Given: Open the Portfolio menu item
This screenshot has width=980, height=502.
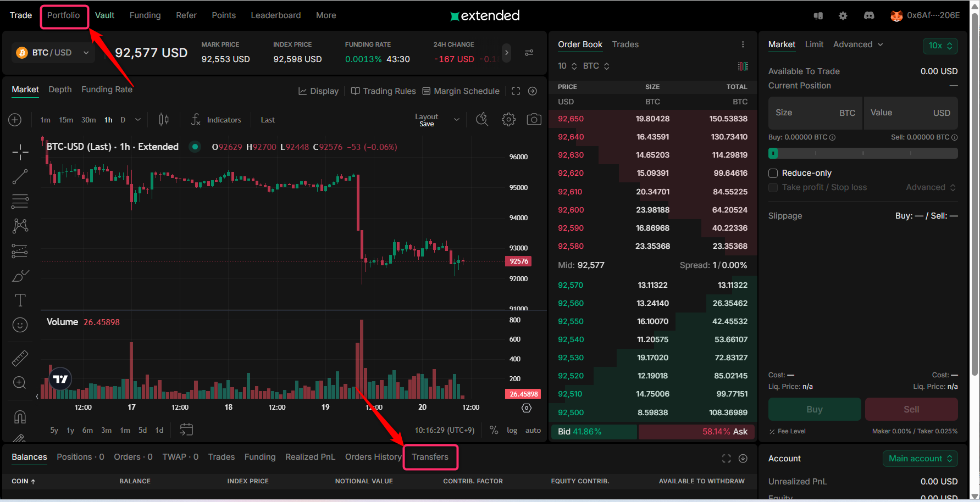Looking at the screenshot, I should (x=64, y=15).
